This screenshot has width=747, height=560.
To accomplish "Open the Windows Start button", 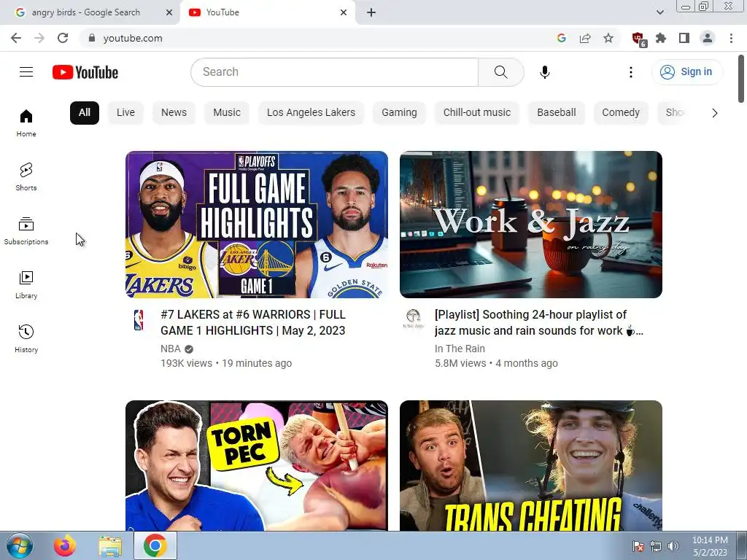I will [20, 545].
